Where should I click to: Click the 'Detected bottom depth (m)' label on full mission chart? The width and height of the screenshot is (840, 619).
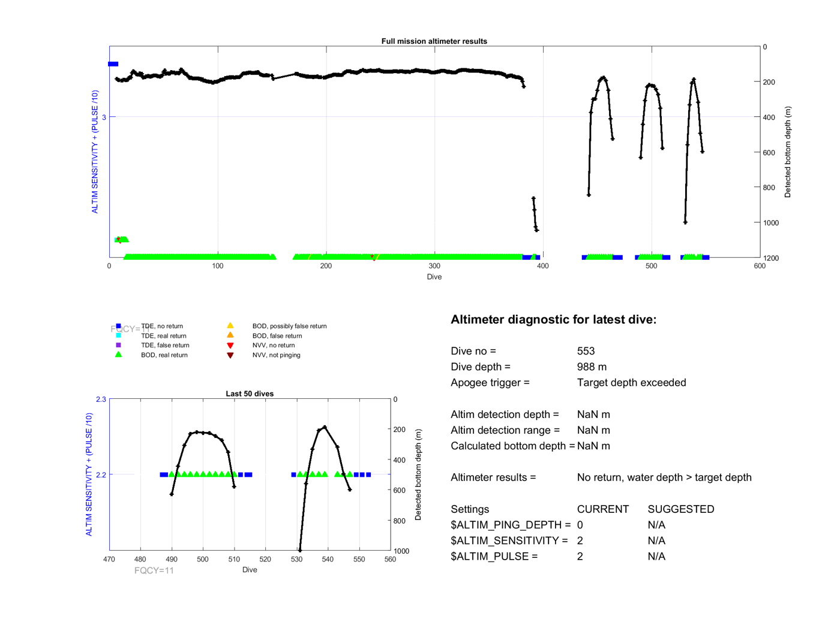tap(788, 152)
